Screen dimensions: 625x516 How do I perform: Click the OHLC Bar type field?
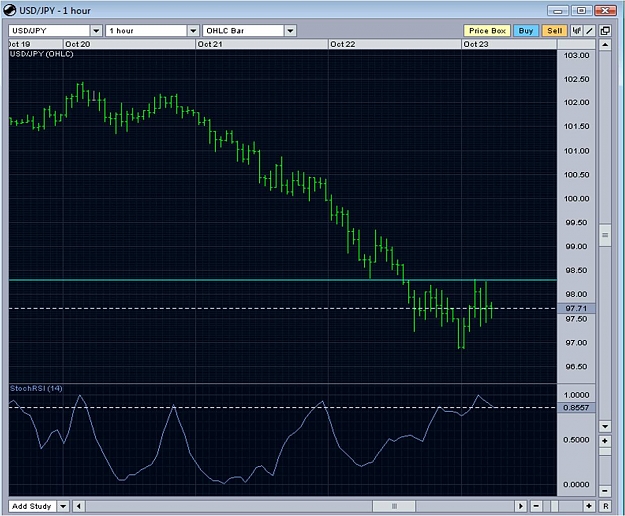click(x=244, y=31)
